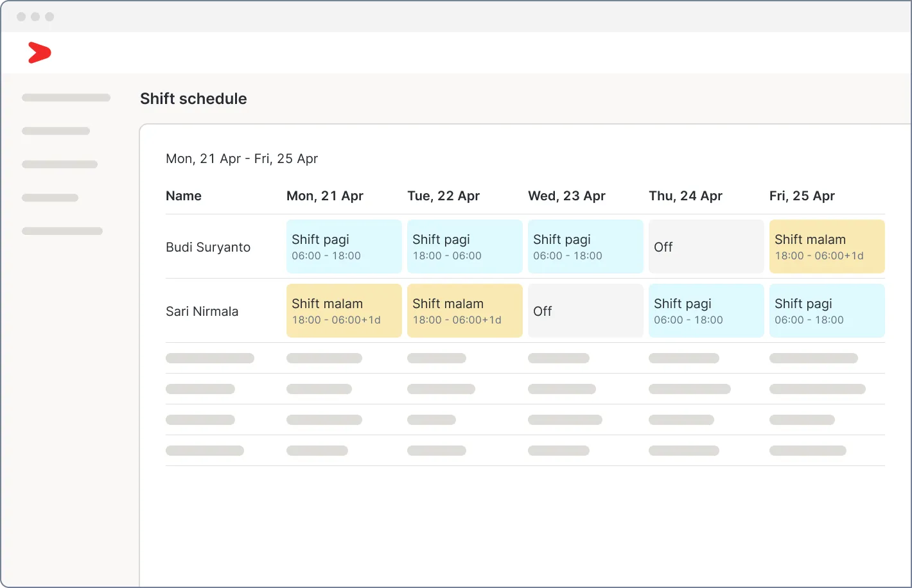
Task: Open Sari Nirmala's Thursday Shift pagi card
Action: 706,311
